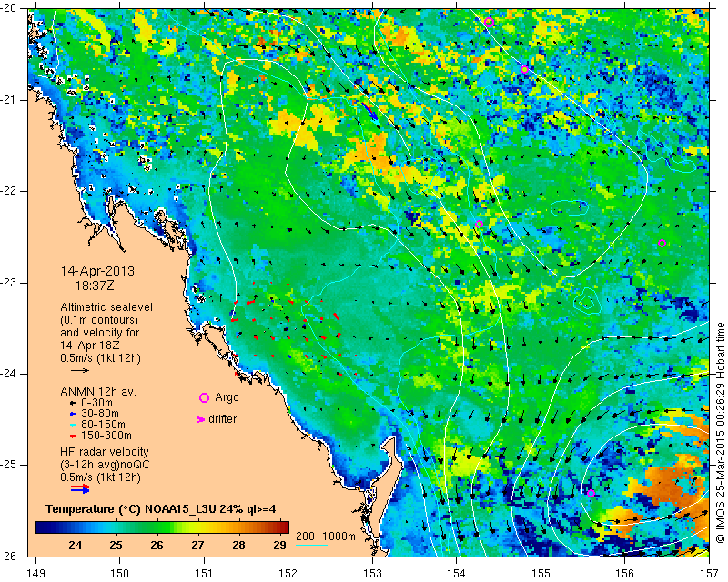This screenshot has height=582, width=728.
Task: Click the red and blue HF radar reference arrows
Action: click(x=80, y=488)
